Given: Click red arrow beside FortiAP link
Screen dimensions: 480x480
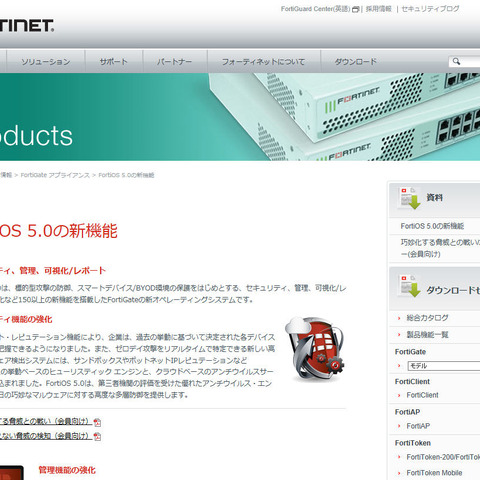Looking at the screenshot, I should (399, 426).
